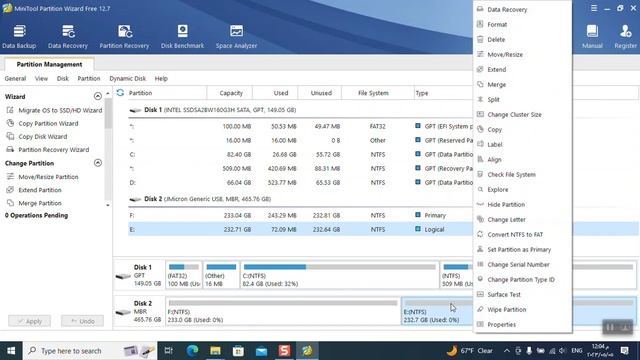Screen dimensions: 640x360
Task: Open Microsoft Edge from taskbar
Action: (192, 351)
